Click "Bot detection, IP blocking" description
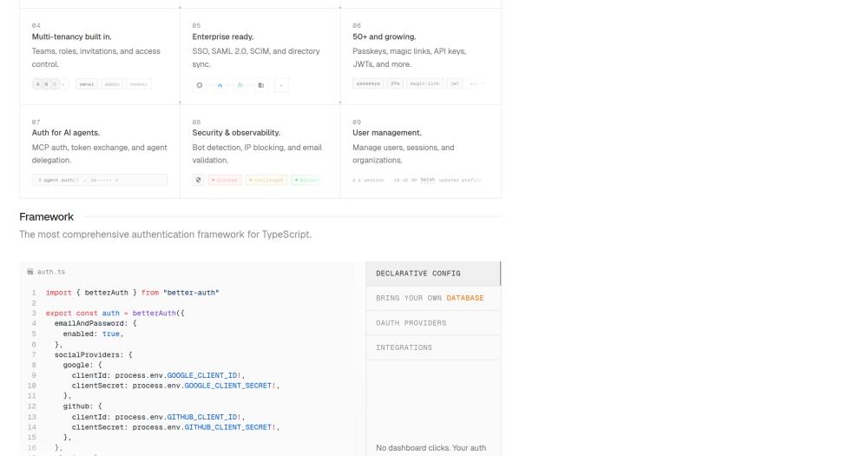868x456 pixels. [257, 154]
